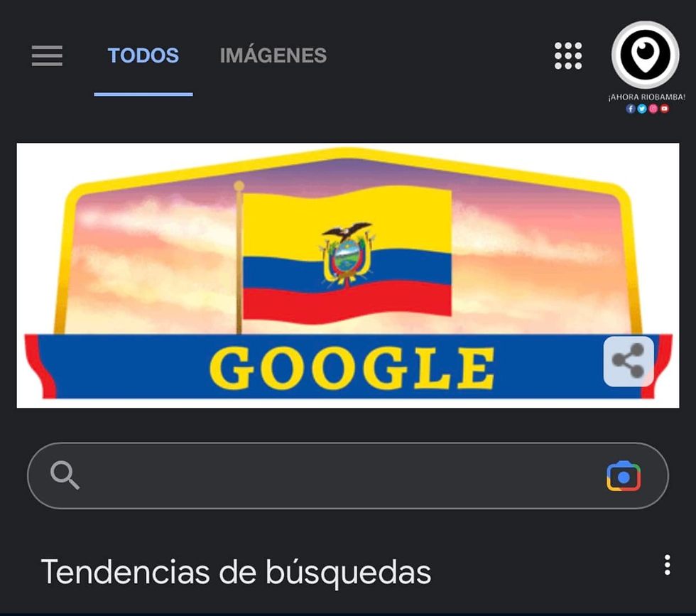Tap the profile avatar with location-pin logo
Screen dimensions: 696x616
645,55
